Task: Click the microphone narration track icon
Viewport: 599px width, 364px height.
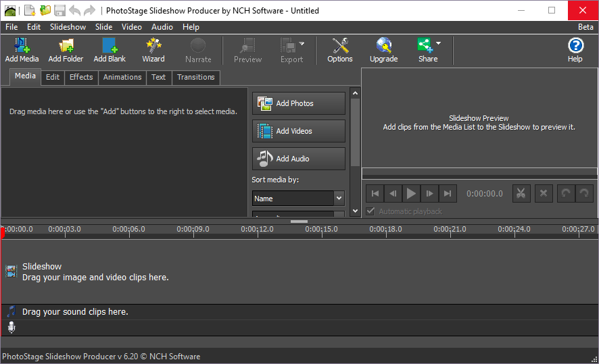Action: pyautogui.click(x=11, y=328)
